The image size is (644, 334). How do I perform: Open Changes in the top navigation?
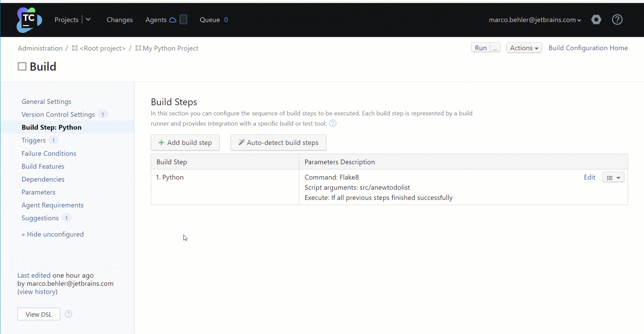(119, 20)
